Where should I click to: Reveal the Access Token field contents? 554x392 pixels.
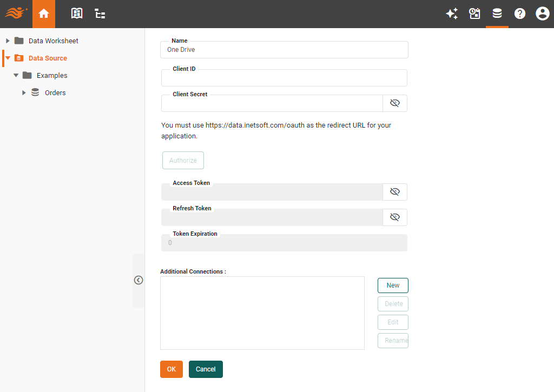coord(395,191)
